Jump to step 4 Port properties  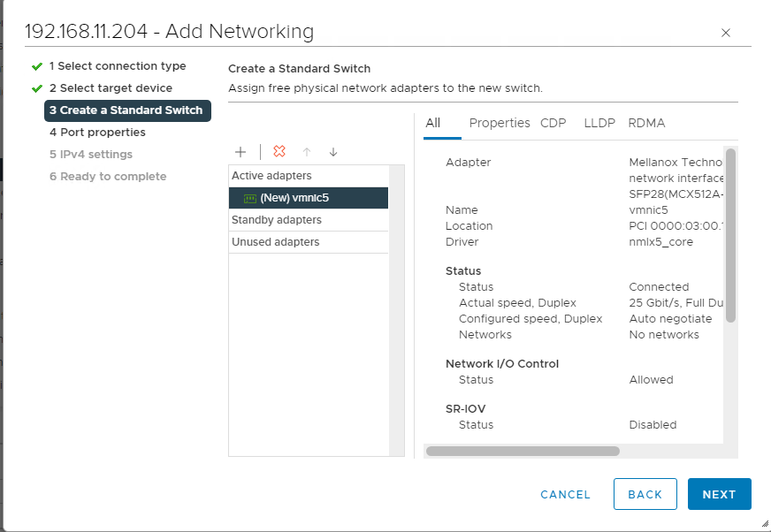[x=97, y=133]
